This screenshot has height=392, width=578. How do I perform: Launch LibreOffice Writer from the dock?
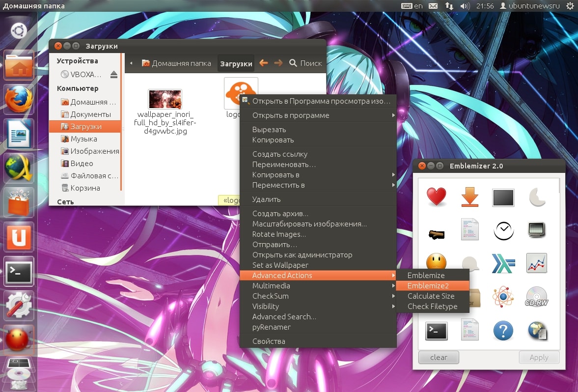coord(19,134)
